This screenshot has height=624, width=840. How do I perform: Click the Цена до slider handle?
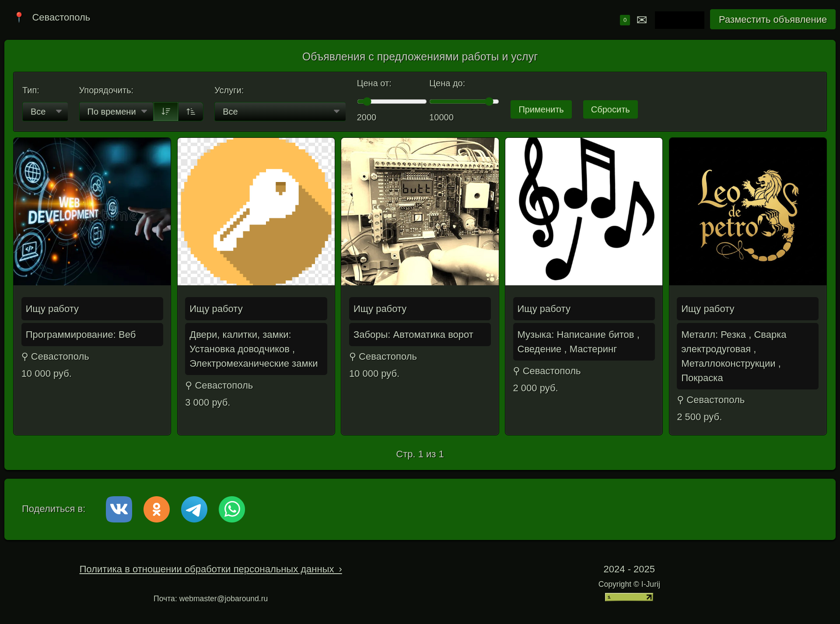coord(489,102)
